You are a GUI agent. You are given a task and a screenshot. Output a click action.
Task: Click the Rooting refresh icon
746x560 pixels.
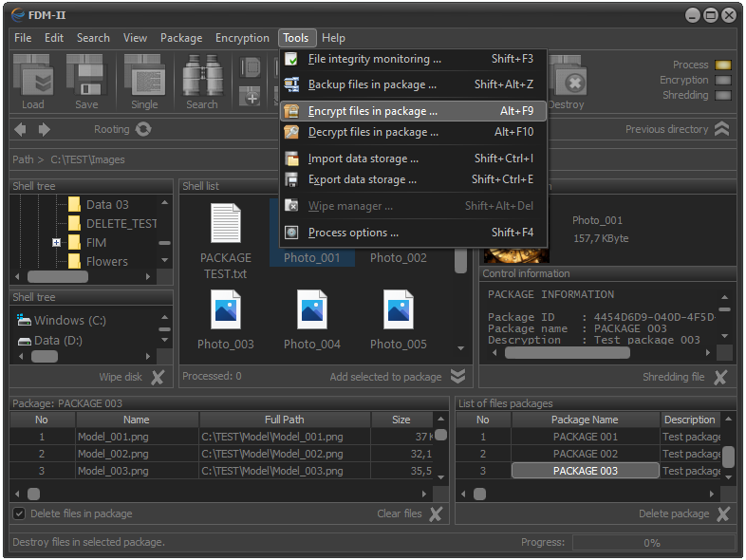(x=143, y=129)
